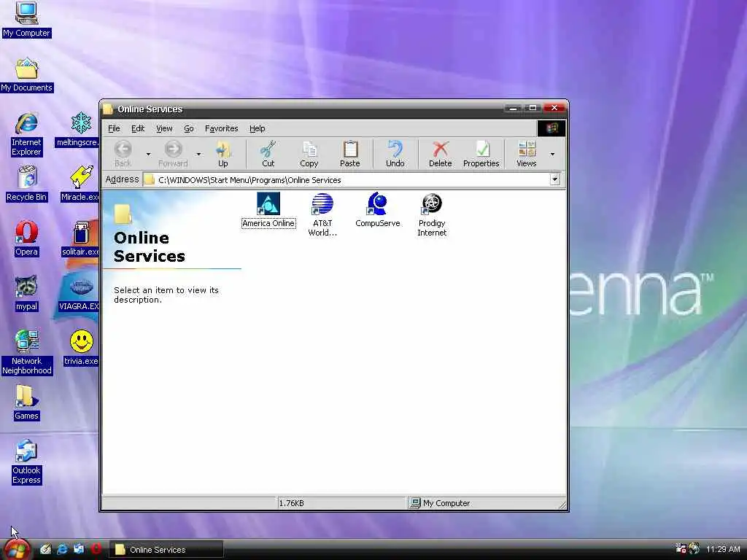Open the Go menu

click(189, 128)
